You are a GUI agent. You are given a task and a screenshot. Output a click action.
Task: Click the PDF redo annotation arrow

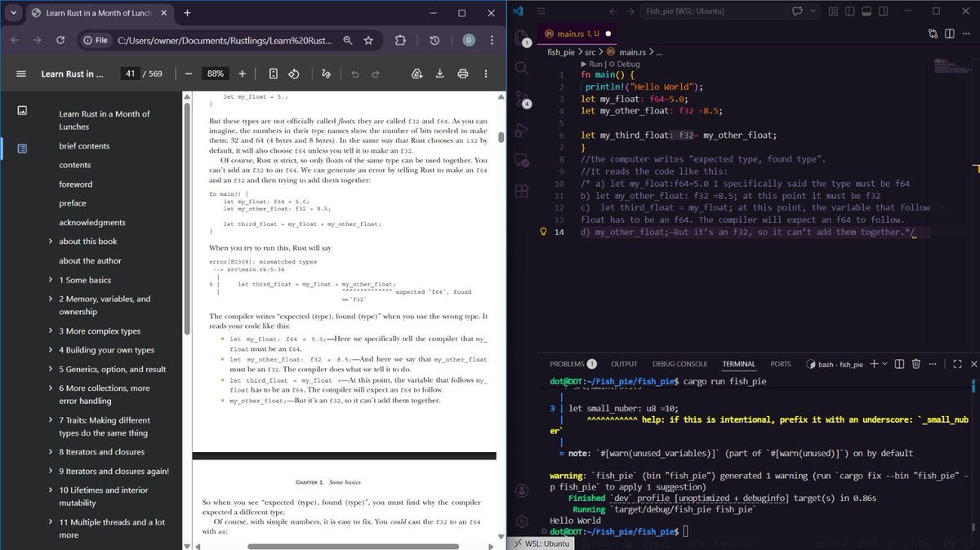376,73
